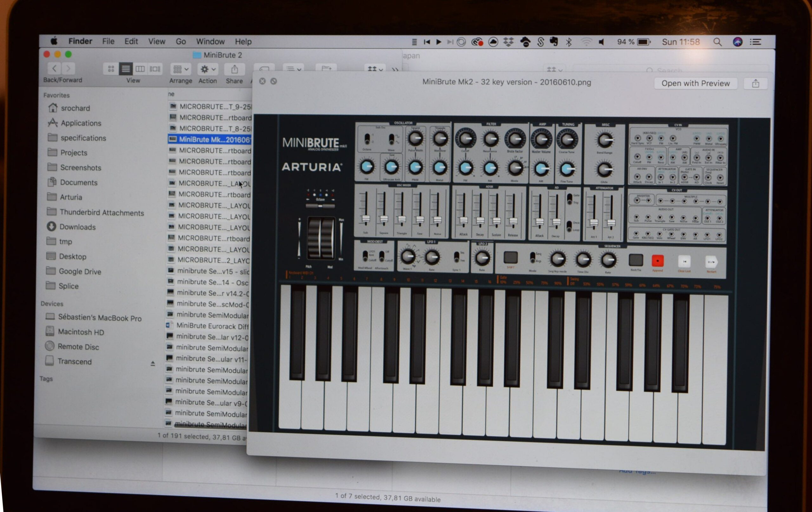Select the file 'minibrute Se...ular v9-'
This screenshot has height=512, width=812.
coord(206,402)
